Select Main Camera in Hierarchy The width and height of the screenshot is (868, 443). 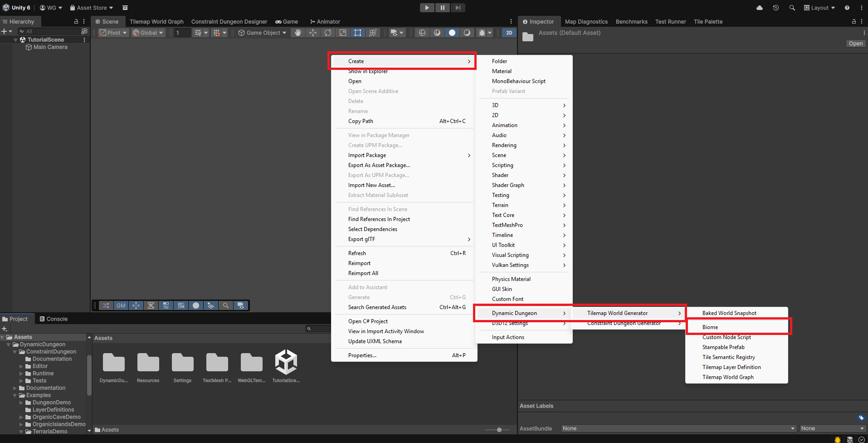[50, 47]
